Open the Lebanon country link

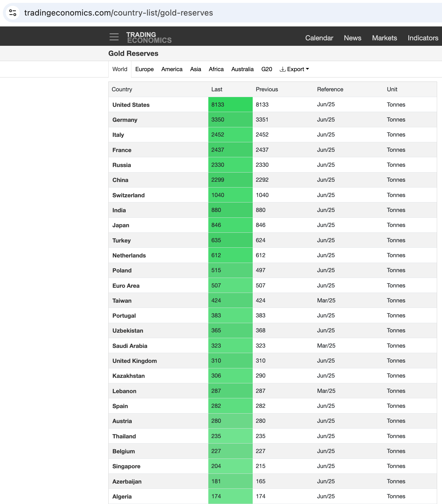[x=124, y=391]
